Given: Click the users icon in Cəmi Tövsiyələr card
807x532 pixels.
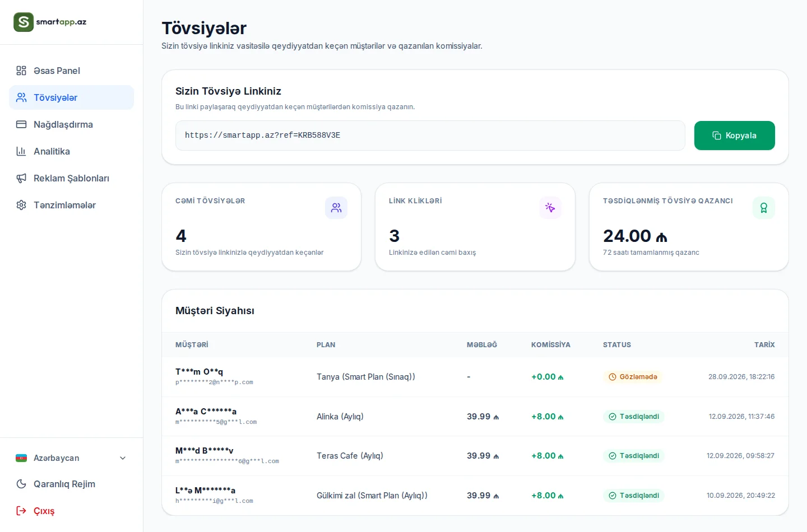Looking at the screenshot, I should pos(336,208).
